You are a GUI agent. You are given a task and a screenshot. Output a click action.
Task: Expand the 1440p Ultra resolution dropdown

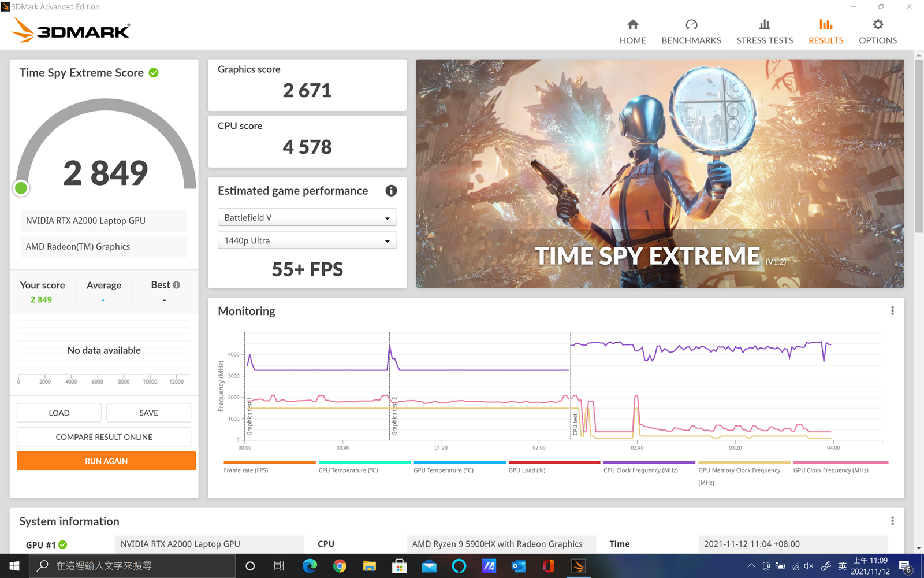pos(307,241)
